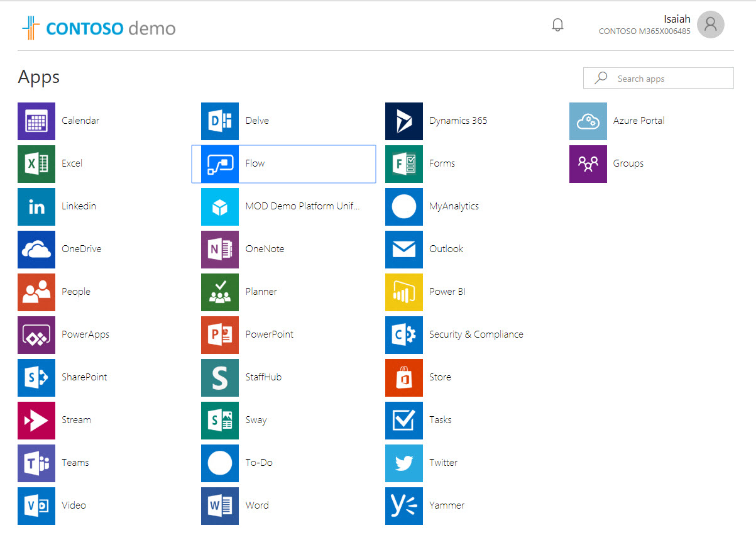The image size is (756, 552).
Task: Click the Dynamics 365 icon
Action: 404,121
